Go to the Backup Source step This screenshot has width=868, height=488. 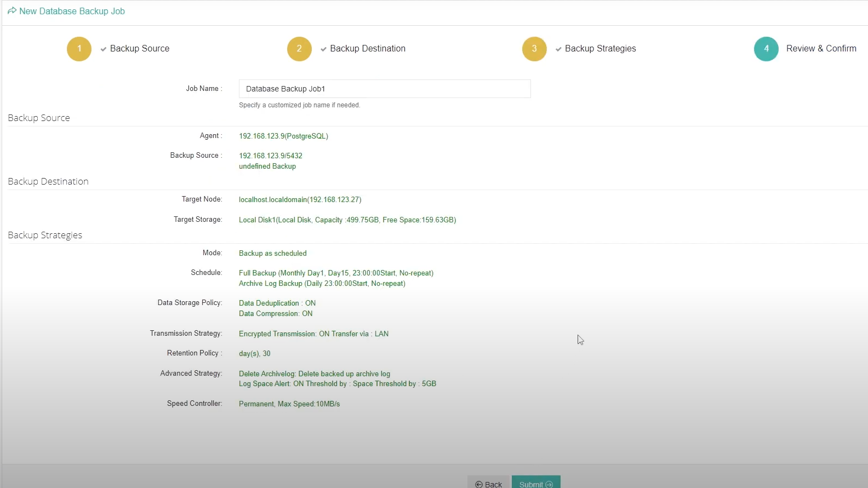[x=140, y=49]
